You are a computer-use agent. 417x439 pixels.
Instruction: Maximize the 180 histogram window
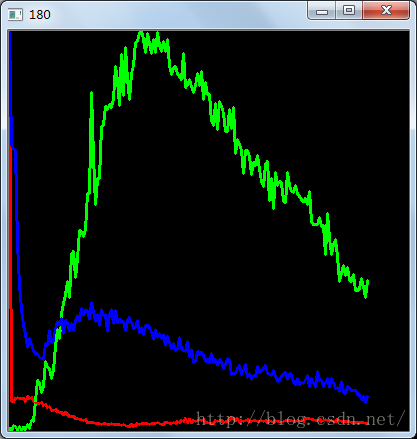[x=349, y=11]
